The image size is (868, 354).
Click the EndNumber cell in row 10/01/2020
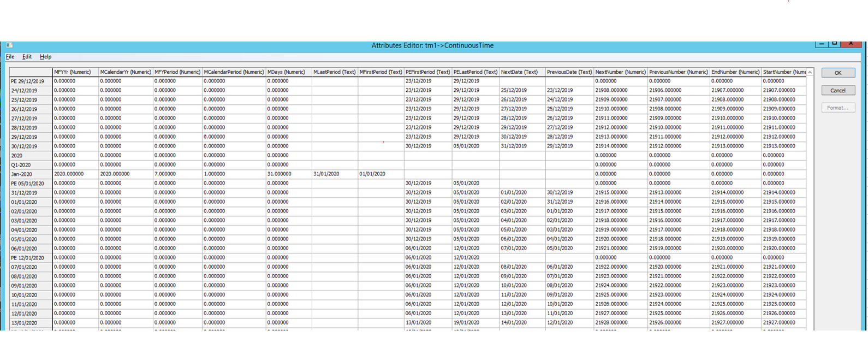(735, 294)
